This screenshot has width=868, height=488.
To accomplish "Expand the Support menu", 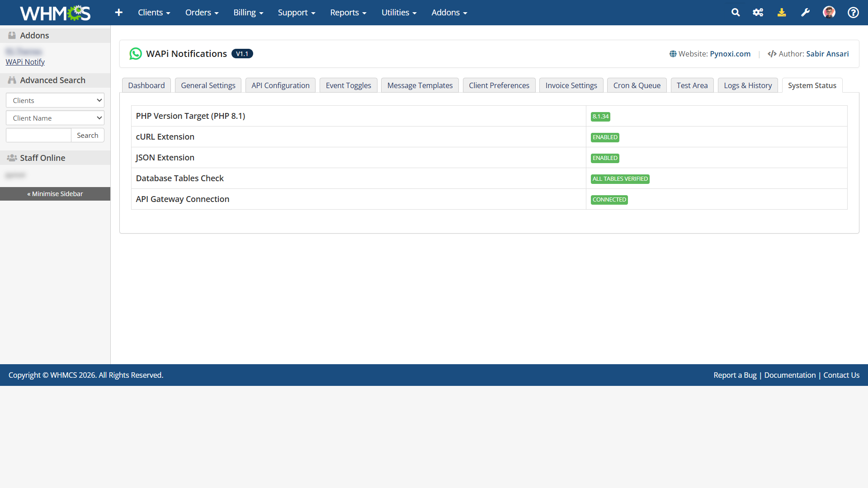I will point(297,13).
